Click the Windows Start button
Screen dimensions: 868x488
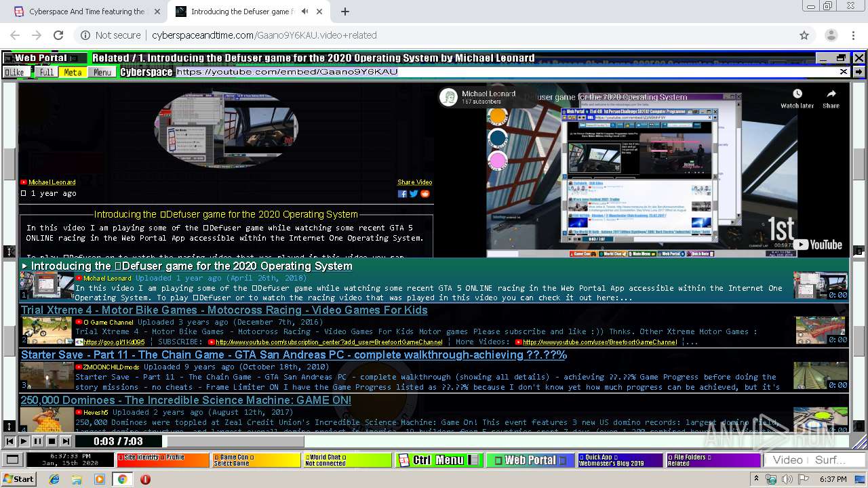point(19,479)
